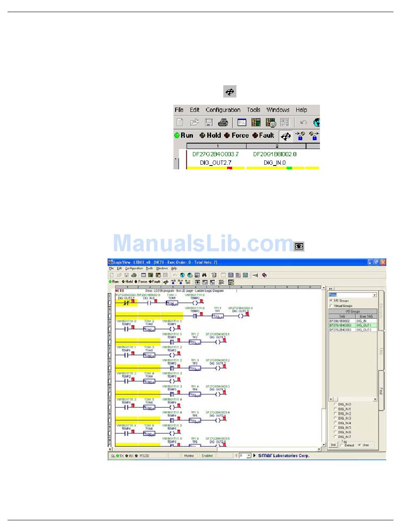This screenshot has height=532, width=401.
Task: Click the Monitor field in the status bar
Action: (189, 456)
